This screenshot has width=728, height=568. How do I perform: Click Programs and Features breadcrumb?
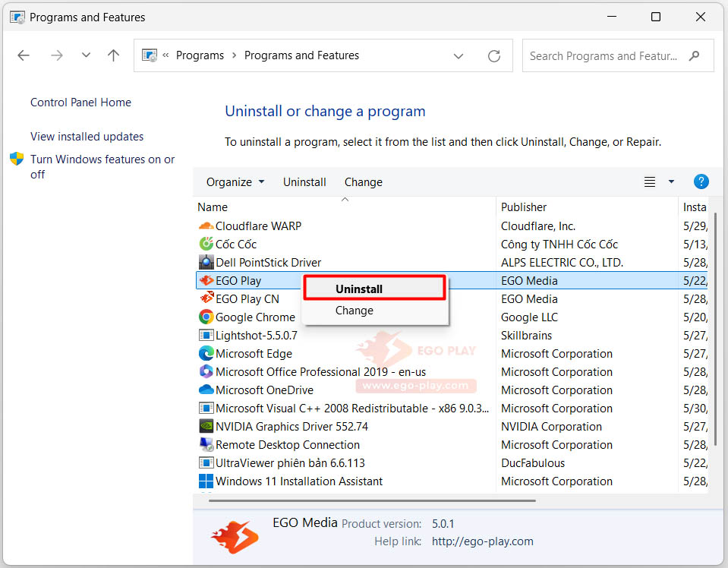(302, 55)
